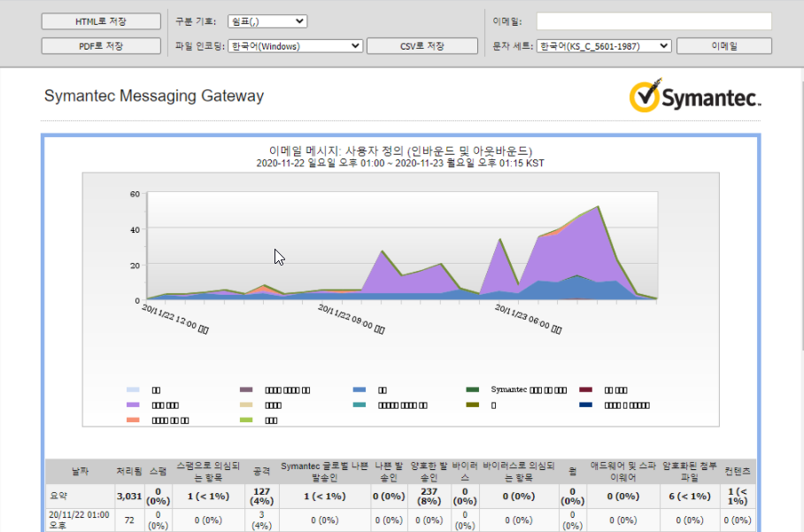Click the date range subtitle under chart title
Viewport: 804px width, 532px height.
[x=400, y=163]
